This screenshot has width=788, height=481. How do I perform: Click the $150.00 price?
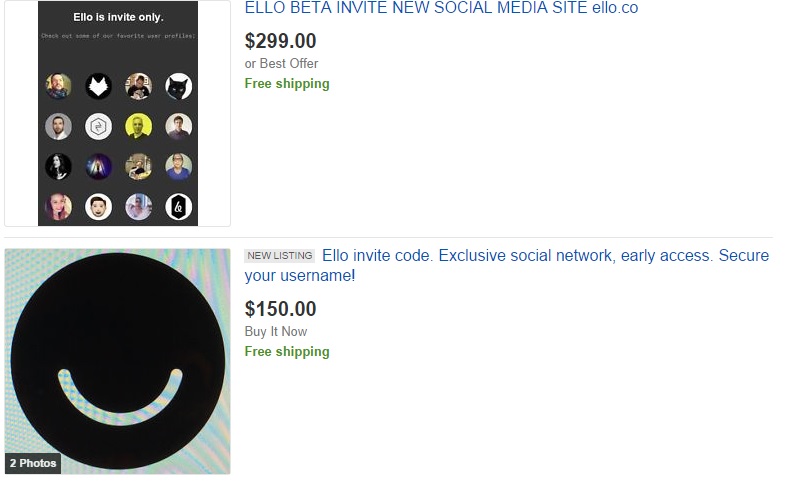(x=280, y=309)
